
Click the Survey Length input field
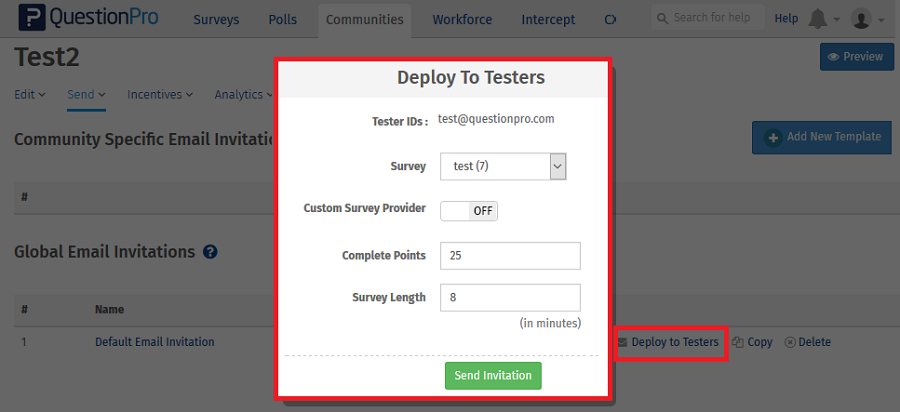coord(510,297)
